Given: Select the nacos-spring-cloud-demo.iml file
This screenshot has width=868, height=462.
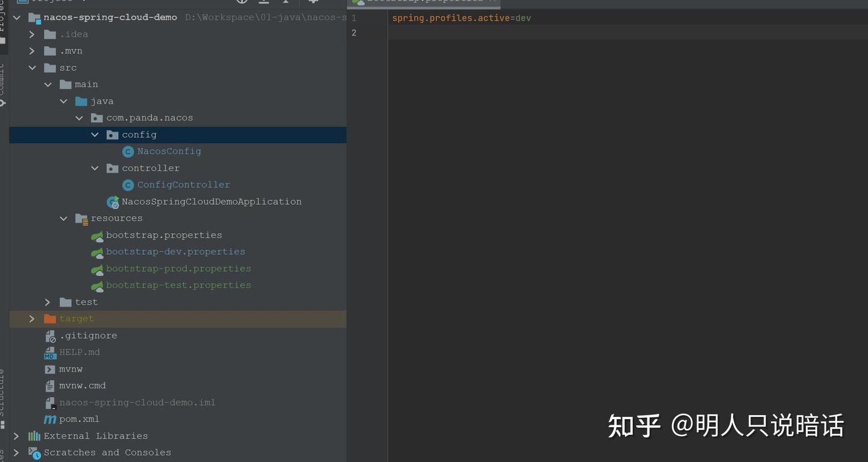Looking at the screenshot, I should click(137, 402).
